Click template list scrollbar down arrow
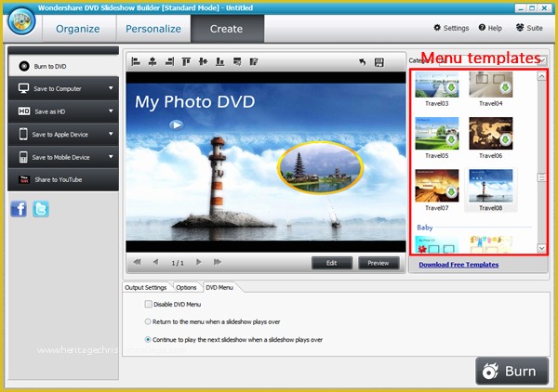558x392 pixels. pos(541,248)
